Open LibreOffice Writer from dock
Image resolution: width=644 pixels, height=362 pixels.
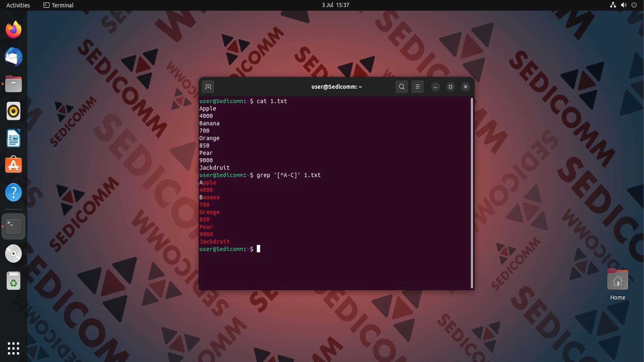point(13,138)
